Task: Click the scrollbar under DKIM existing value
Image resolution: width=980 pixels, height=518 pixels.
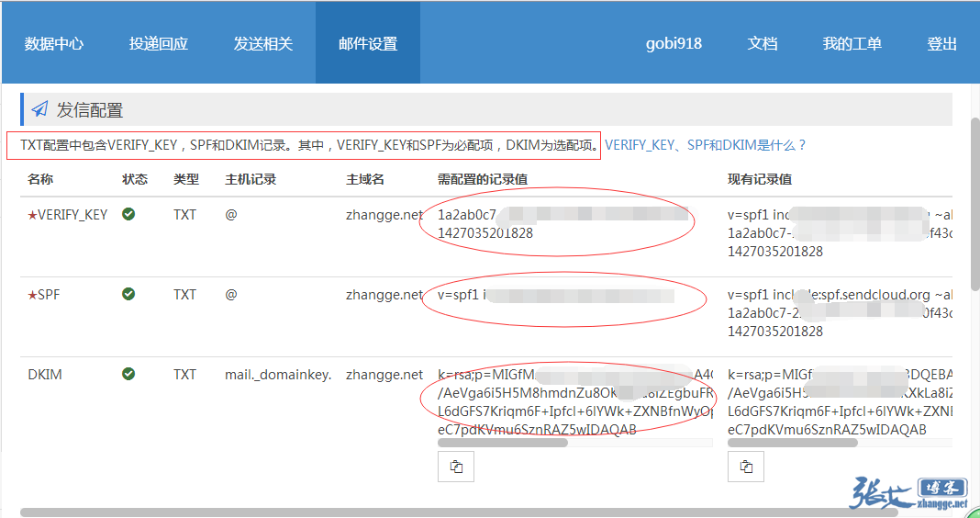Action: (793, 443)
